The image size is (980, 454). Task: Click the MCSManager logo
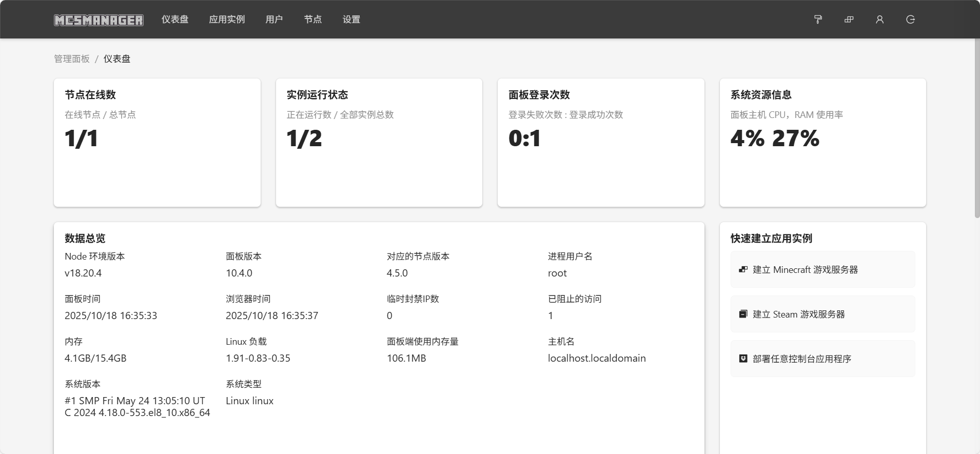(99, 20)
